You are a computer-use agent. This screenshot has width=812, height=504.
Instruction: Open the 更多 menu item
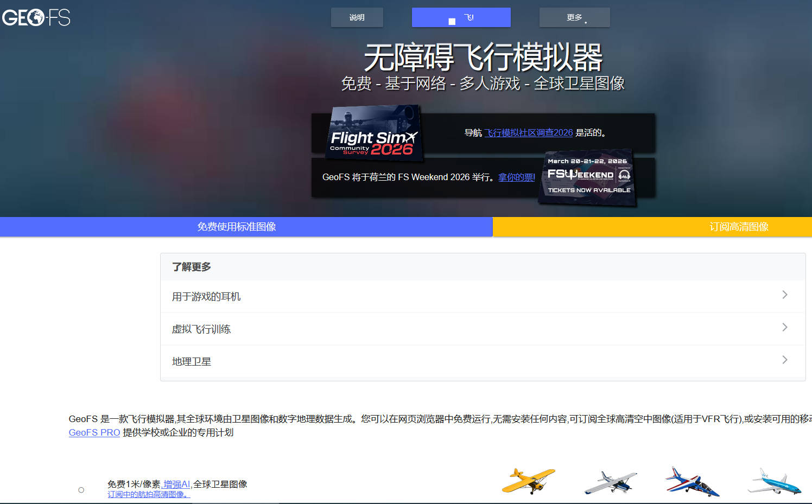pos(574,17)
